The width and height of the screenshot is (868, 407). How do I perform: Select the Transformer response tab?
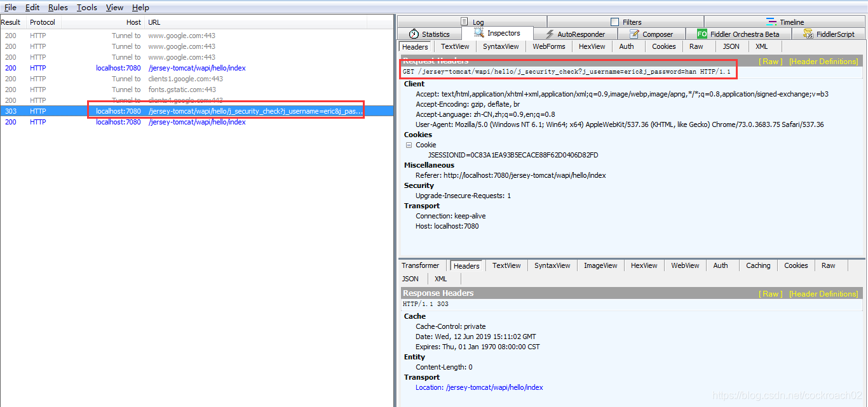(x=420, y=265)
